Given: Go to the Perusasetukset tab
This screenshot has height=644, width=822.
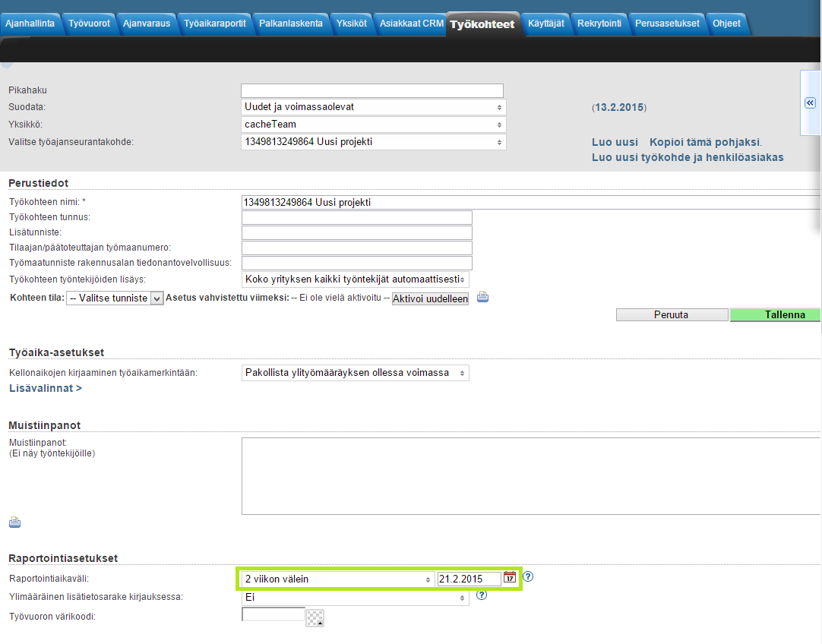Looking at the screenshot, I should pyautogui.click(x=667, y=24).
